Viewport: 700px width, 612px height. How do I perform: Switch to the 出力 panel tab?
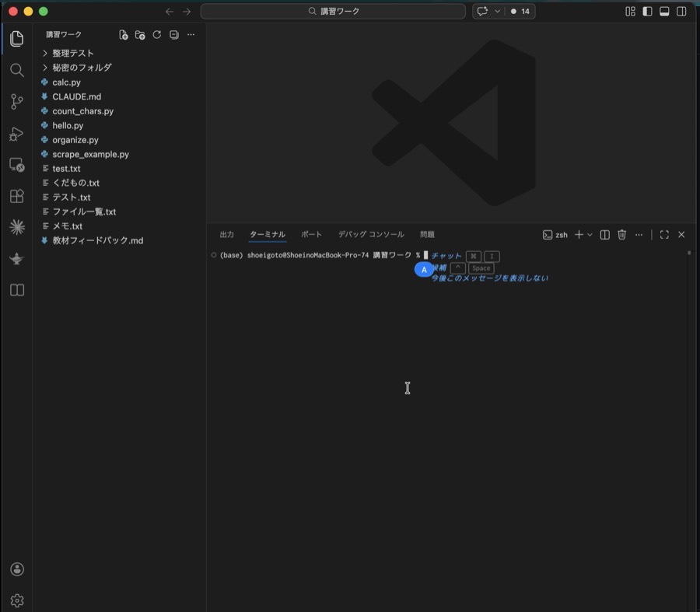point(227,234)
